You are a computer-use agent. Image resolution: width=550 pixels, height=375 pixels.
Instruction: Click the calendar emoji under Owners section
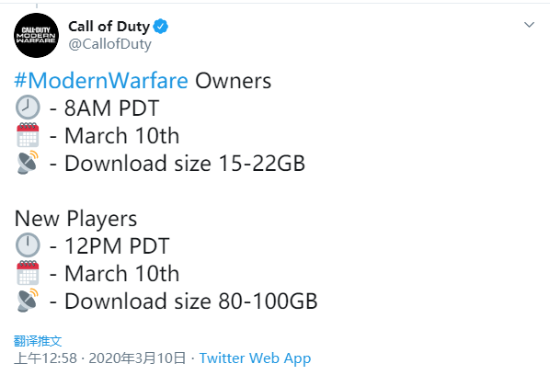(x=28, y=135)
